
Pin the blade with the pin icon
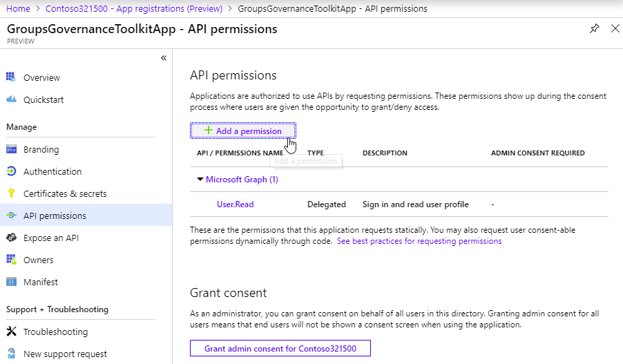[594, 29]
